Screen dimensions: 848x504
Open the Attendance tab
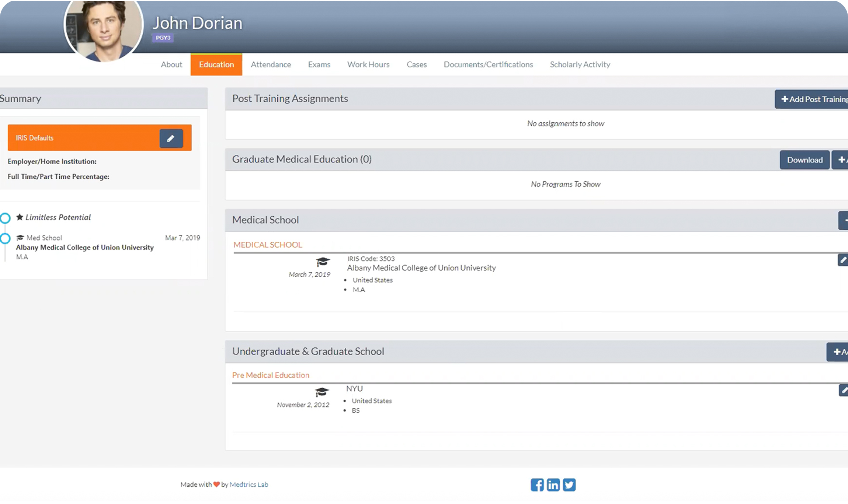point(271,64)
